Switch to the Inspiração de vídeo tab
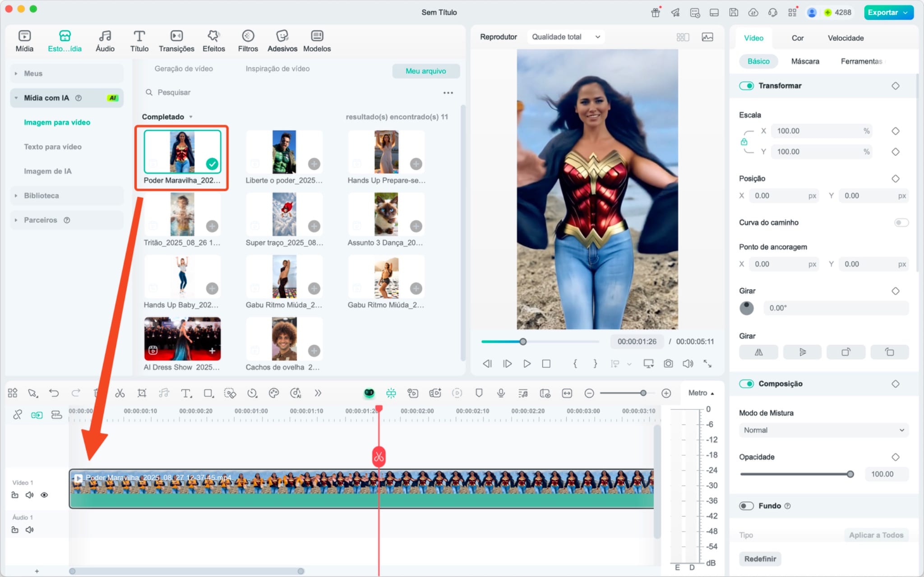Image resolution: width=924 pixels, height=577 pixels. [277, 69]
